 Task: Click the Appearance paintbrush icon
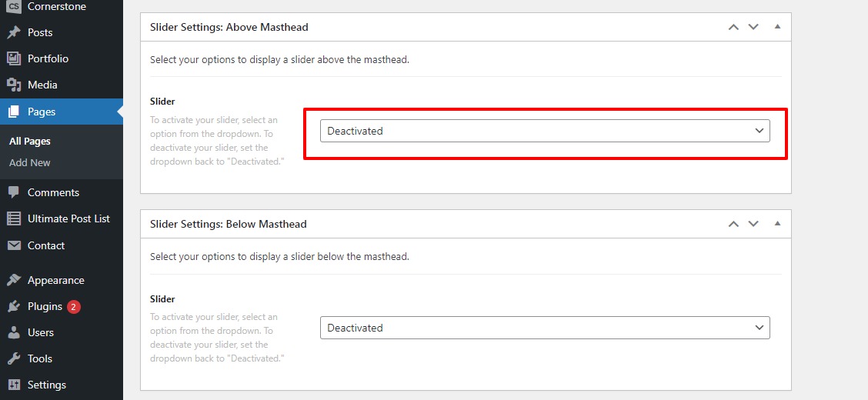(x=14, y=280)
